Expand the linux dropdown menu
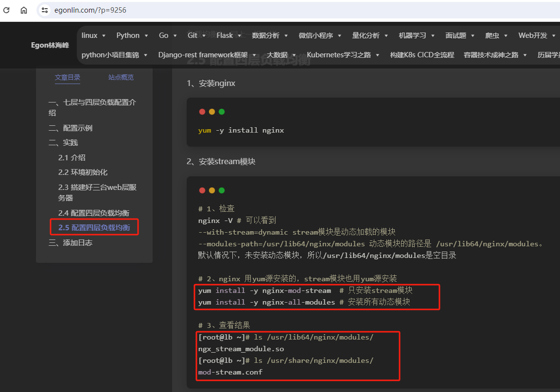This screenshot has height=392, width=560. [x=93, y=35]
